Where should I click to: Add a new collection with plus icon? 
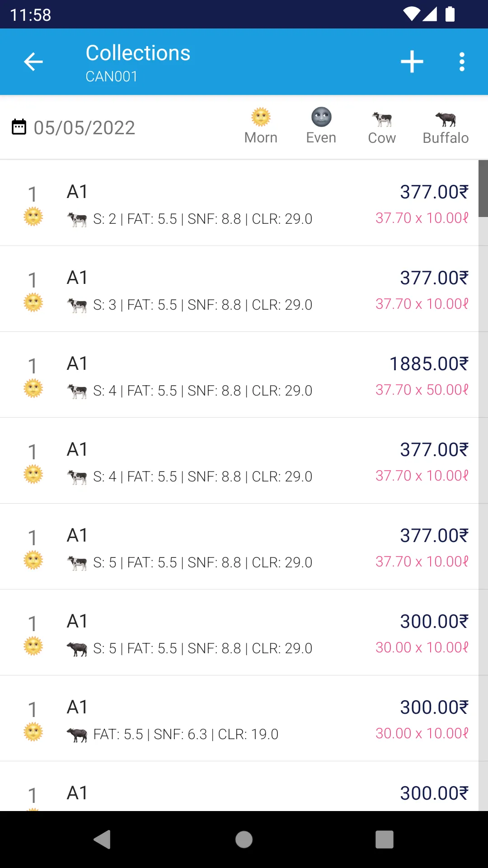click(x=412, y=62)
